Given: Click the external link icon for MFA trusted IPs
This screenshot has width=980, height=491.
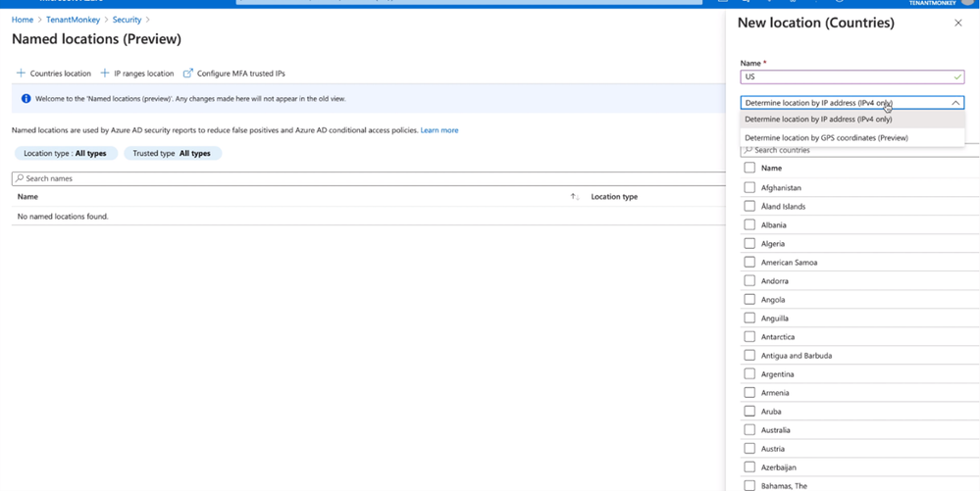Looking at the screenshot, I should (x=188, y=74).
